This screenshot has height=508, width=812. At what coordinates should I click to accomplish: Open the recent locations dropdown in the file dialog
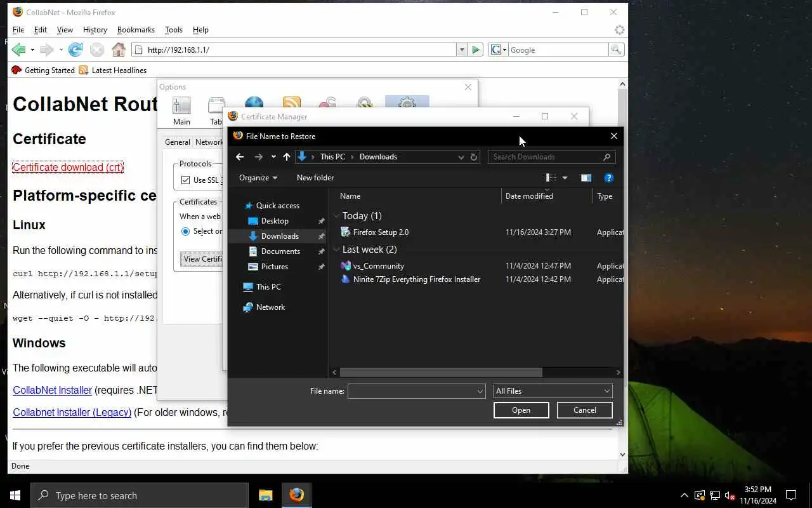[273, 157]
